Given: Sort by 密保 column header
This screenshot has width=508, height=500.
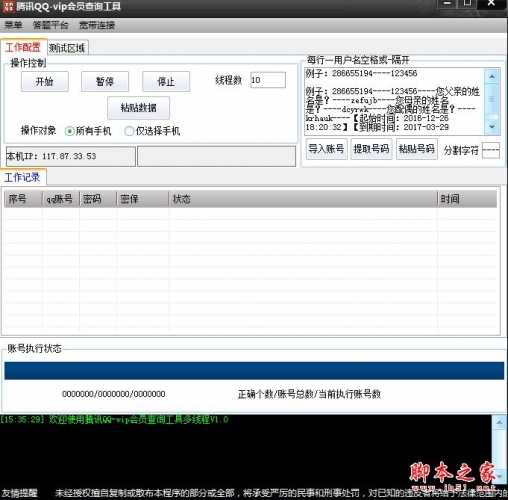Looking at the screenshot, I should point(143,199).
